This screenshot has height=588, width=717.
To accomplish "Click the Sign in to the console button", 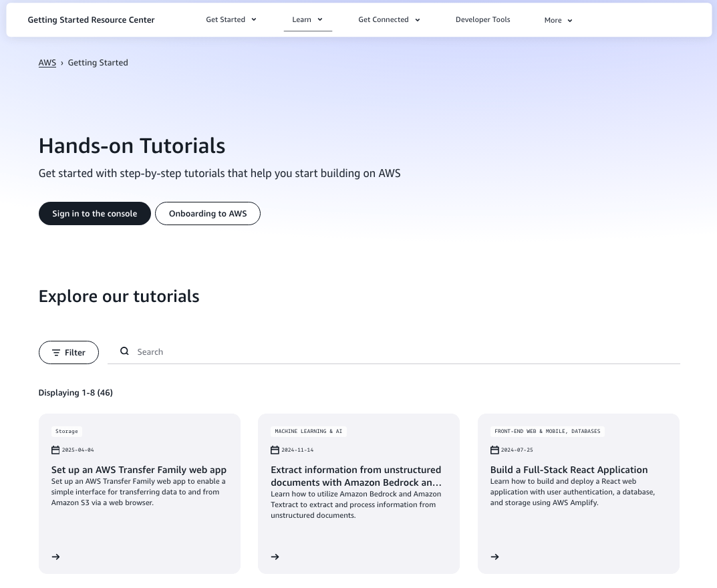I will pyautogui.click(x=95, y=214).
